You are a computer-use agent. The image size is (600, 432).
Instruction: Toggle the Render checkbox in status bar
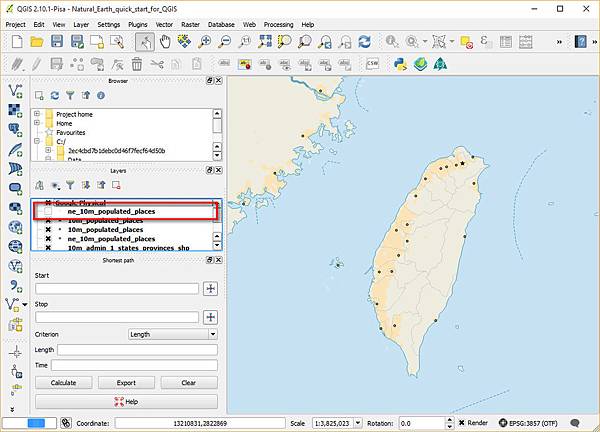[x=460, y=424]
